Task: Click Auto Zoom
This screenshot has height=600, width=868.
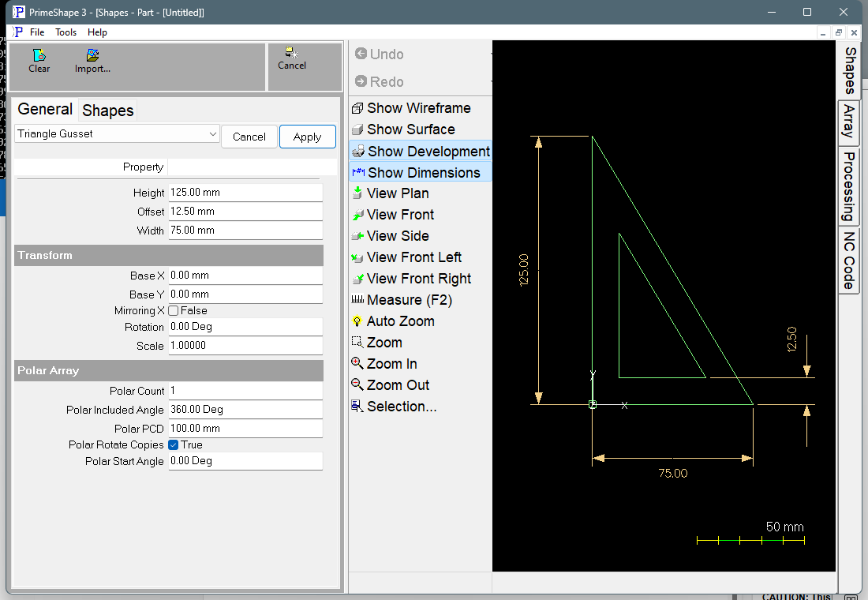Action: click(393, 321)
